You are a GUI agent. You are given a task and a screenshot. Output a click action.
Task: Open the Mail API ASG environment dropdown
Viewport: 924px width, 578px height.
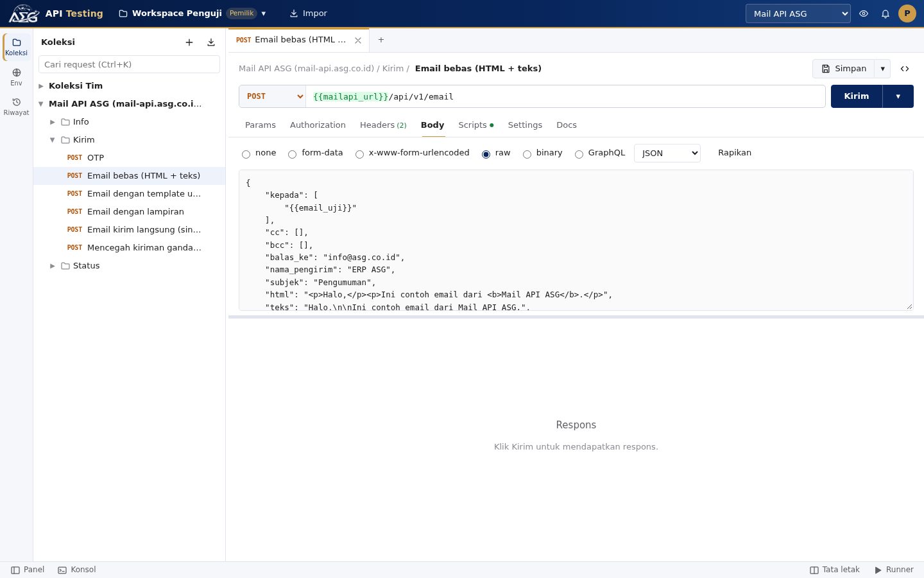click(x=798, y=13)
